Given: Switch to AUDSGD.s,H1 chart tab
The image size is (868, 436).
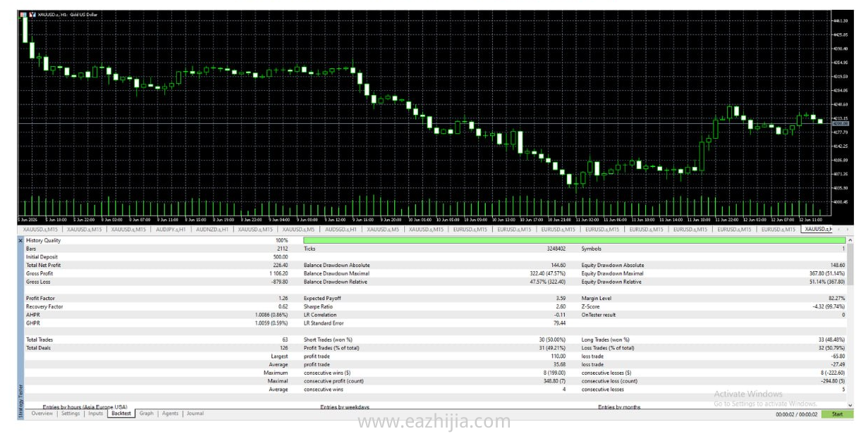Looking at the screenshot, I should point(341,229).
